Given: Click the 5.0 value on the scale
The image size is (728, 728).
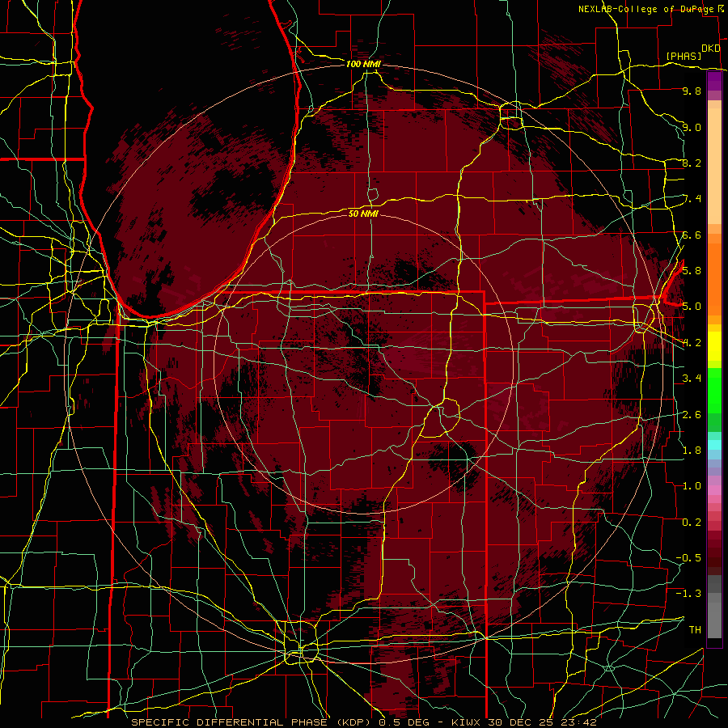Looking at the screenshot, I should (692, 307).
